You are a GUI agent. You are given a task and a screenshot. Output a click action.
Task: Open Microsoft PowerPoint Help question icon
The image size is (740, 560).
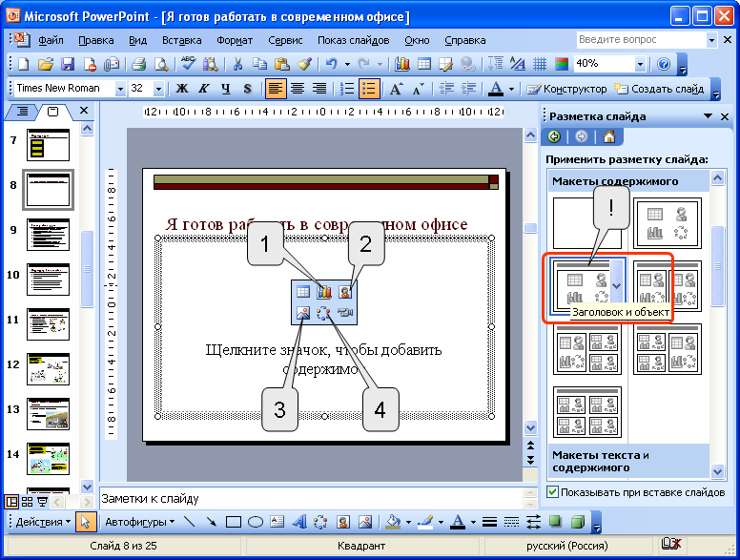click(664, 64)
